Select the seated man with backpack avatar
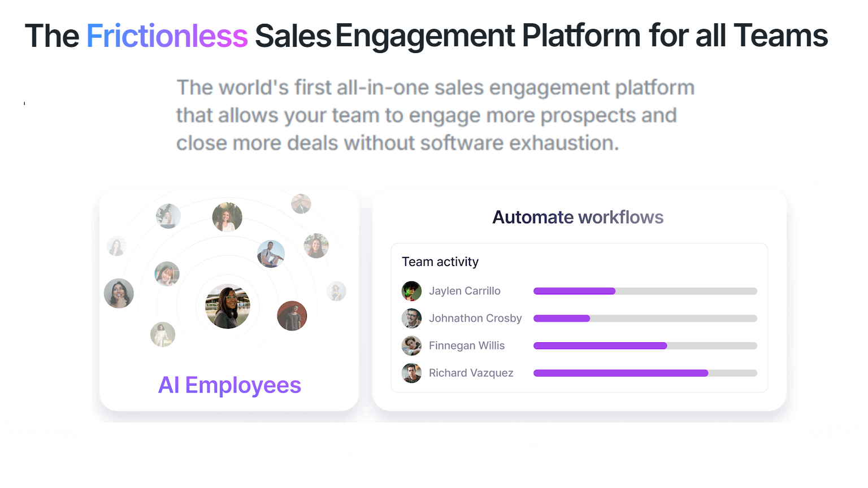 pos(271,254)
